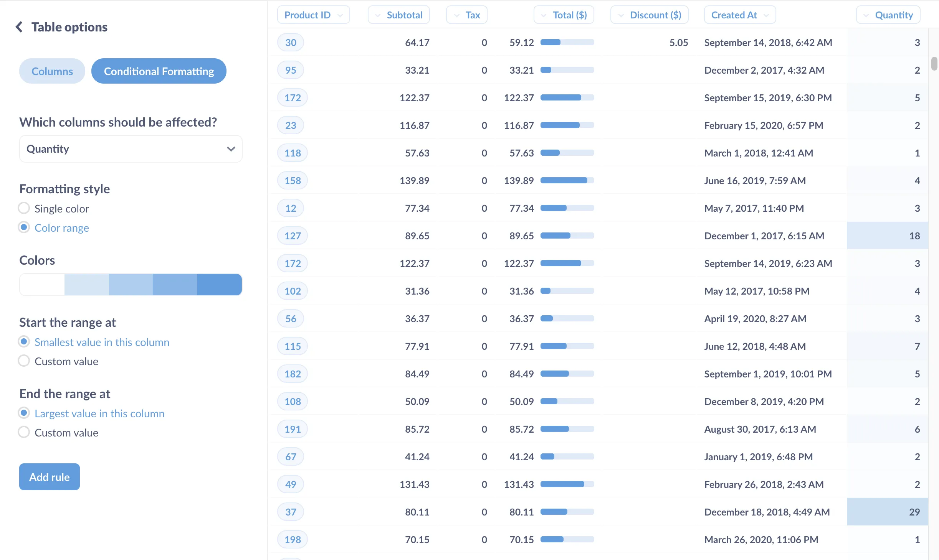Open Product ID 23 link

coord(291,125)
